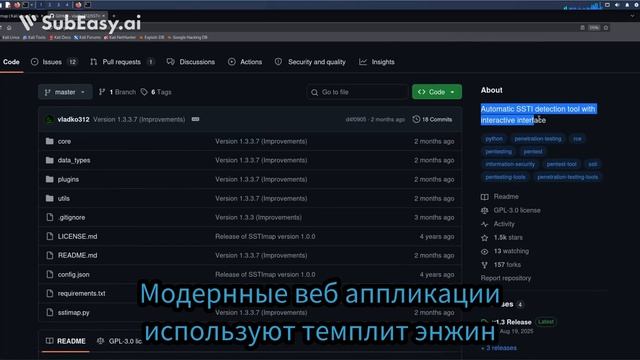640x360 pixels.
Task: Click the Activity pulse icon
Action: tap(484, 224)
